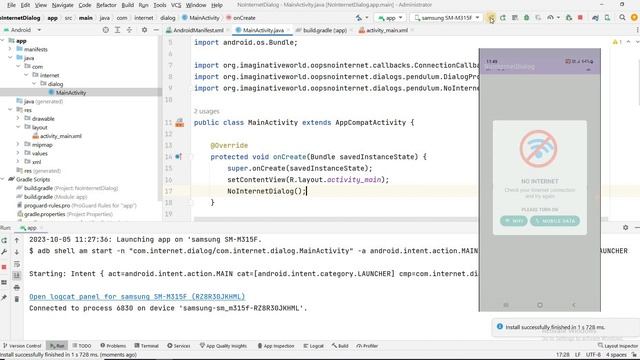Image resolution: width=640 pixels, height=360 pixels.
Task: Collapse the java folder in project tree
Action: point(10,58)
